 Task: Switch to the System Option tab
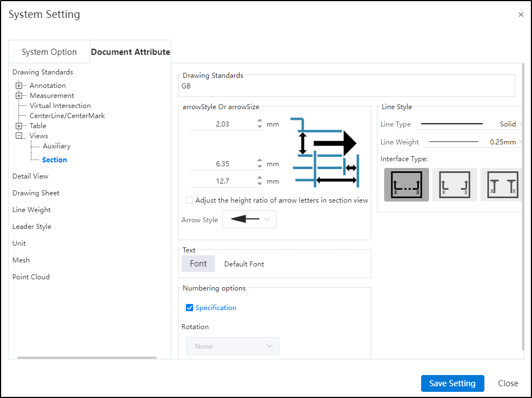tap(49, 52)
